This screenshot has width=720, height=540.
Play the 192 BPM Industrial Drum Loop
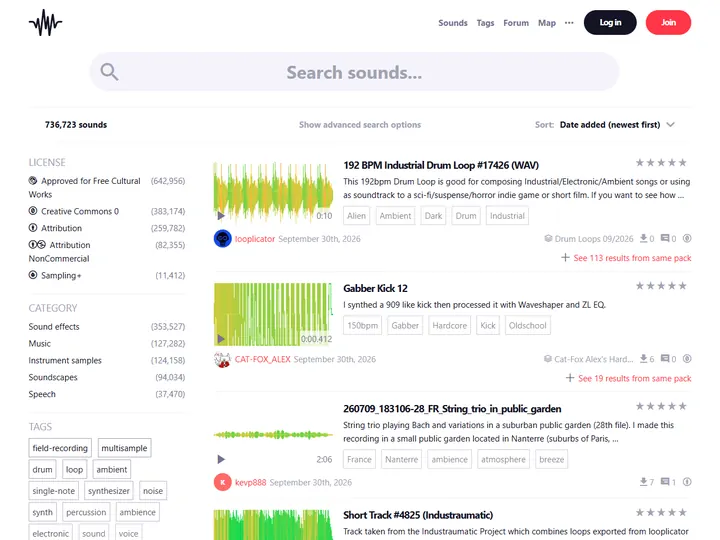pyautogui.click(x=221, y=215)
